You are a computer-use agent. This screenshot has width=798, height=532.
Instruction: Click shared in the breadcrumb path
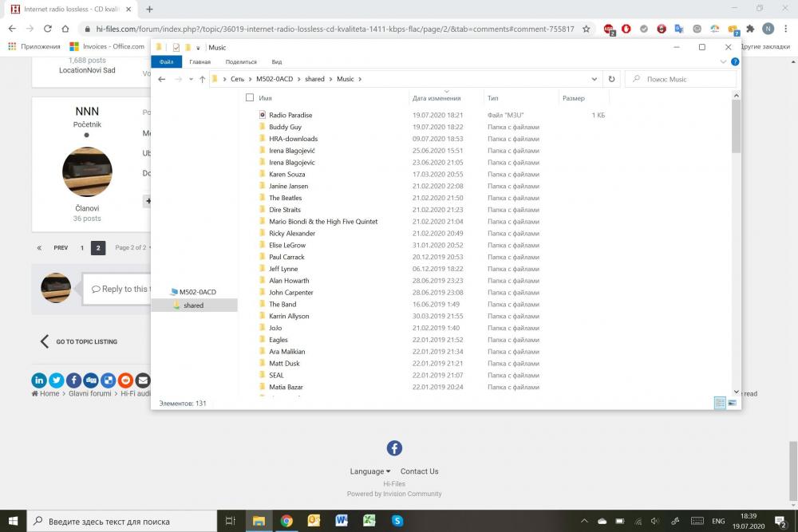[x=314, y=79]
